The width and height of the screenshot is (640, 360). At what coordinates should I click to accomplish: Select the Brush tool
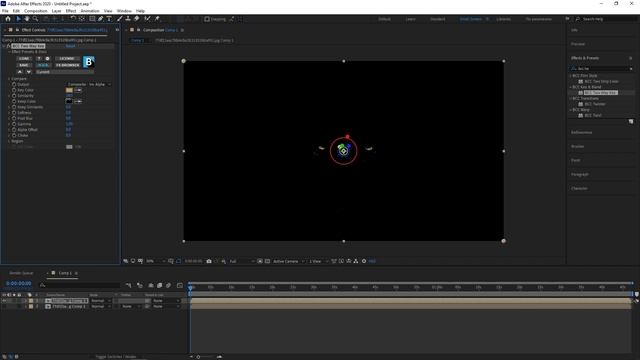tap(120, 19)
